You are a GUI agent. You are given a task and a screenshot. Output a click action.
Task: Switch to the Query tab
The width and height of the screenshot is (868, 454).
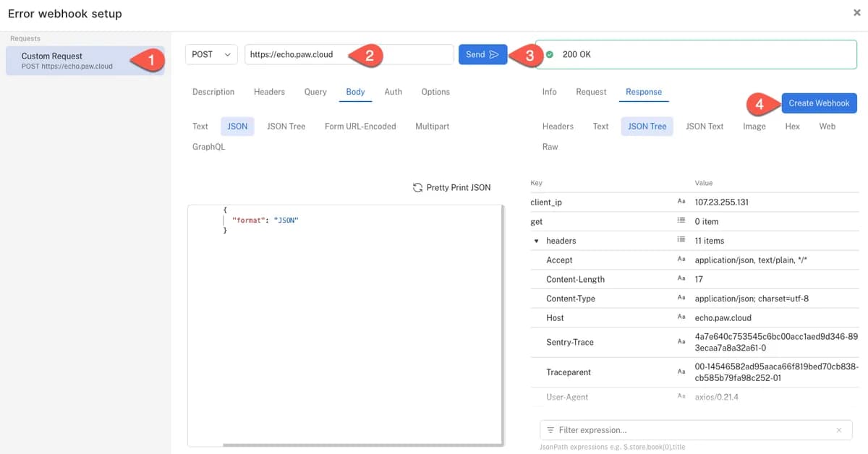point(315,92)
